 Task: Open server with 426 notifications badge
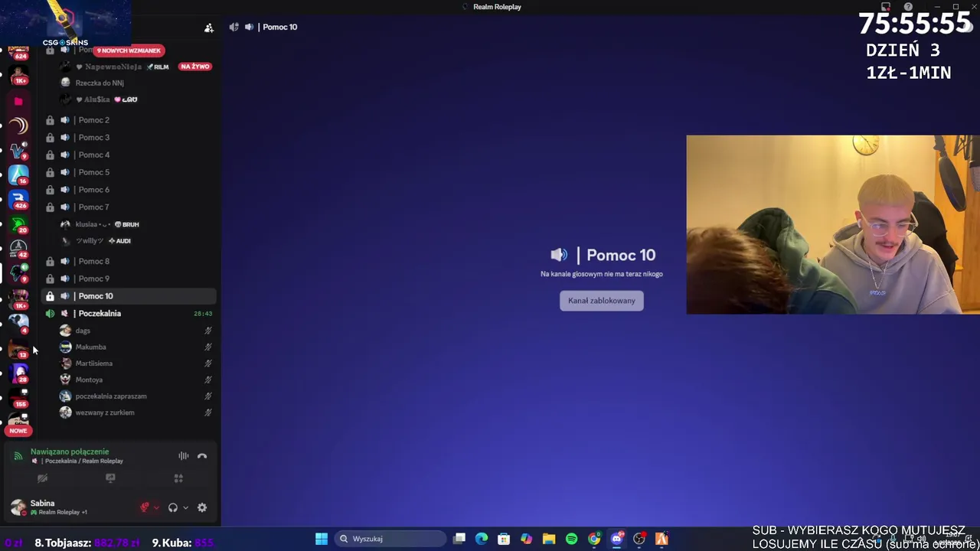pos(18,199)
